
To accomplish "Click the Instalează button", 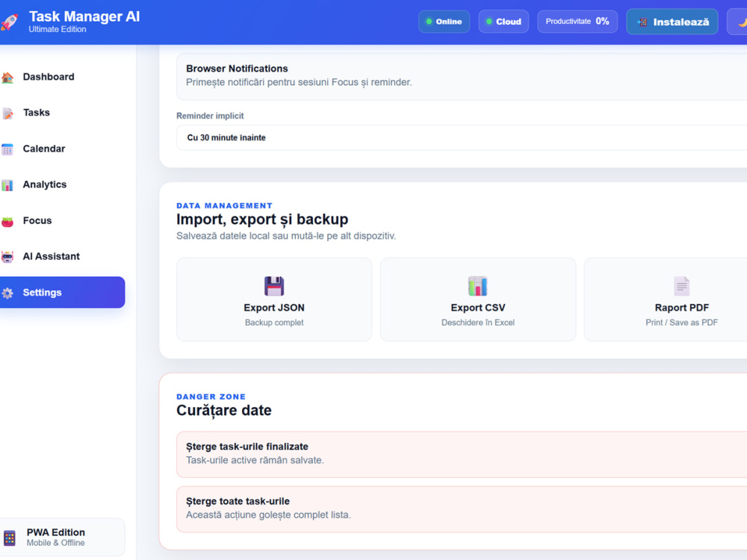I will 672,22.
